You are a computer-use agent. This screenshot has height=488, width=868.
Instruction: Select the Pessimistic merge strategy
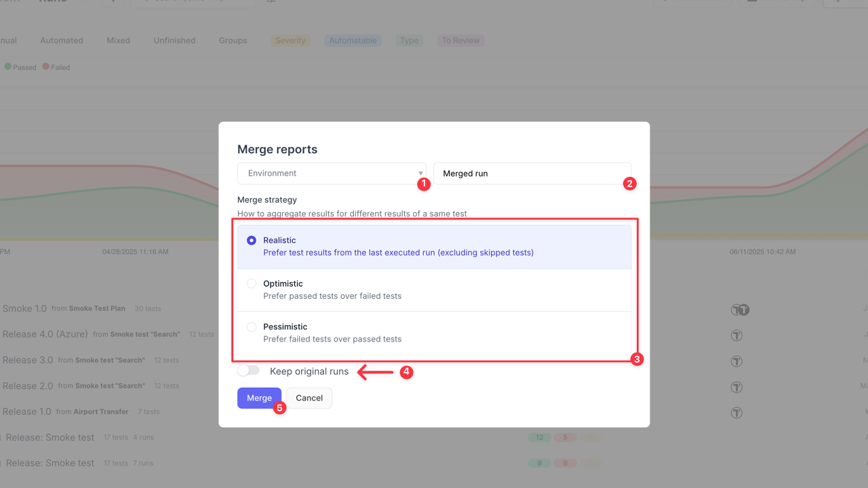pyautogui.click(x=252, y=326)
